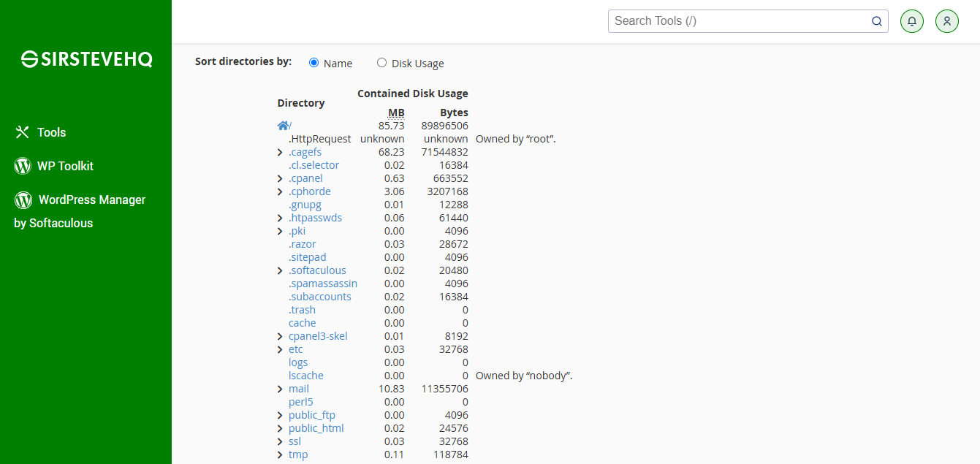The image size is (980, 464).
Task: Click the SirSteveHQ logo
Action: point(86,59)
